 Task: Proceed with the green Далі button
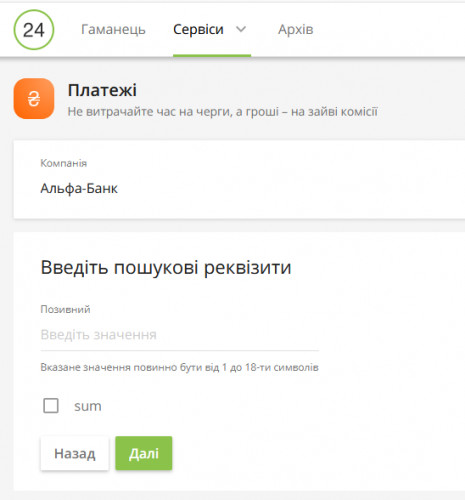pyautogui.click(x=144, y=453)
